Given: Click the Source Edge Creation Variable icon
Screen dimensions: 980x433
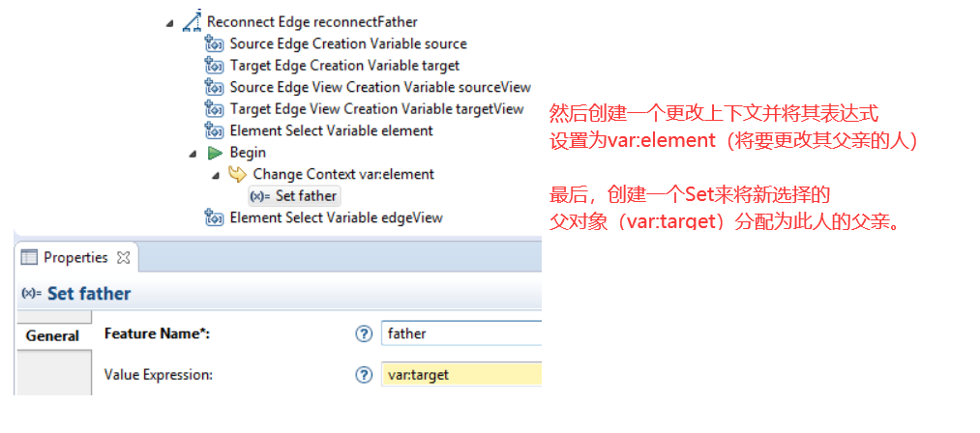Looking at the screenshot, I should tap(215, 43).
